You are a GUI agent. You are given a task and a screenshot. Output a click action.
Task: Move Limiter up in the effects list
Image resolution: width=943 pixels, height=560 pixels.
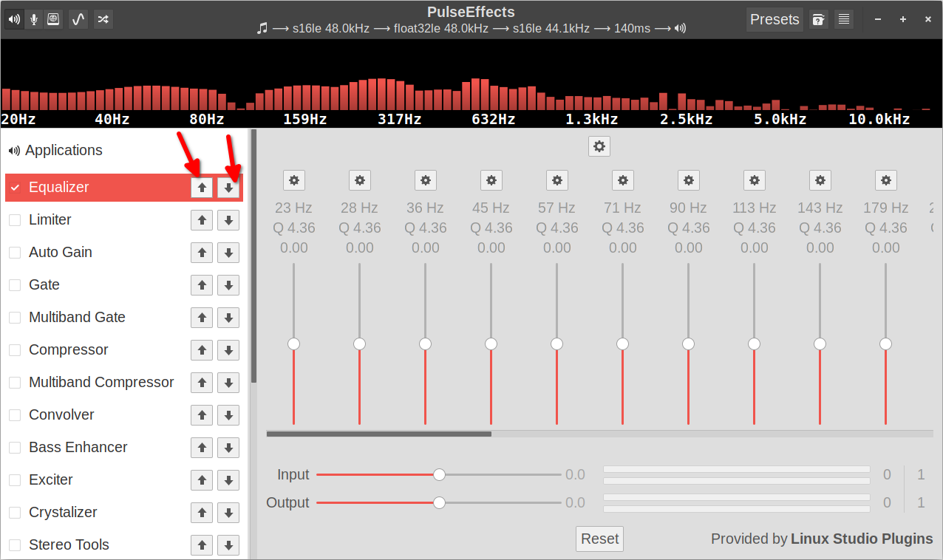pyautogui.click(x=202, y=220)
